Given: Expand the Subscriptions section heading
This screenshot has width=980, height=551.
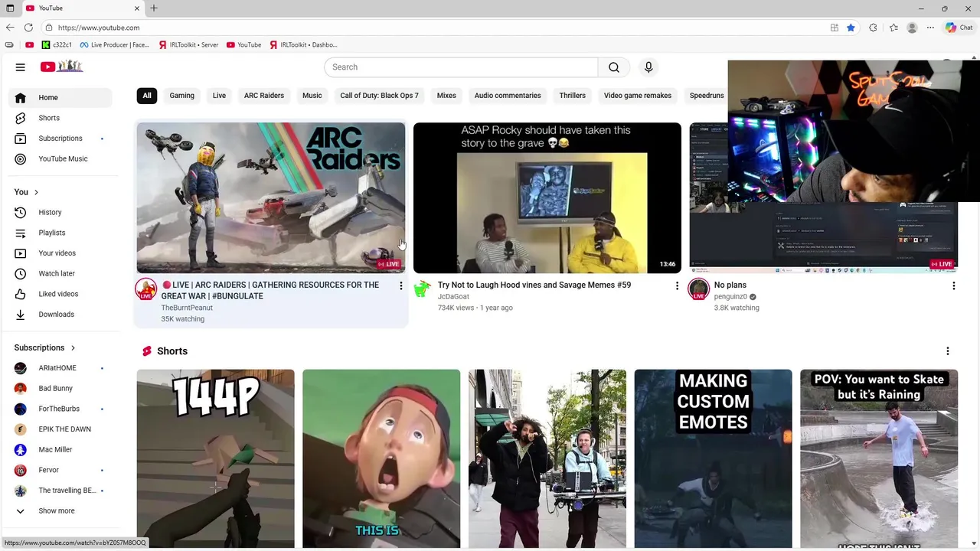Looking at the screenshot, I should tap(44, 347).
